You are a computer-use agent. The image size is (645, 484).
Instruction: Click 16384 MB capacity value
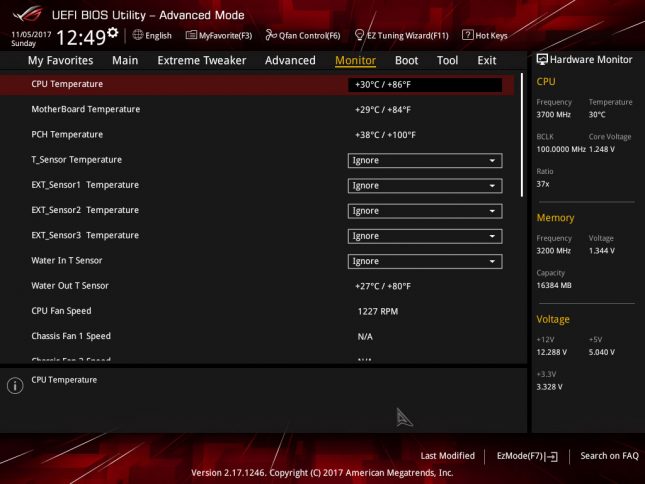[554, 285]
